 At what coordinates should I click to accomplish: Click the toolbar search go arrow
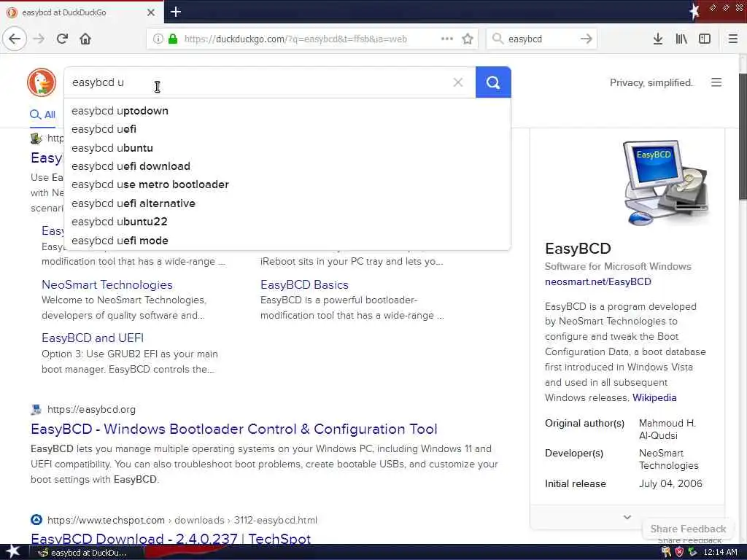(x=586, y=39)
